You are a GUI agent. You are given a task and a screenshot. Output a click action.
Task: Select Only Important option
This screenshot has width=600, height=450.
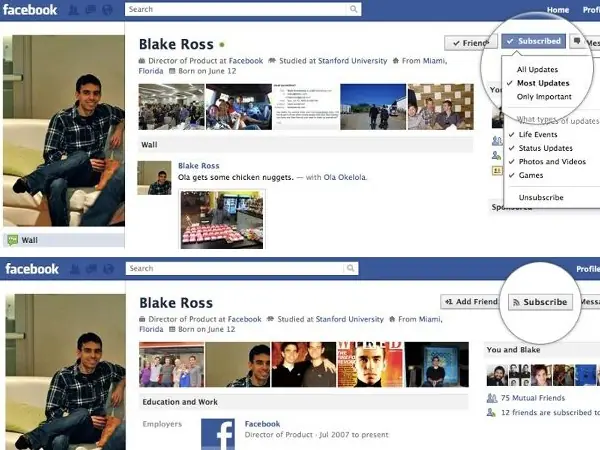[544, 97]
